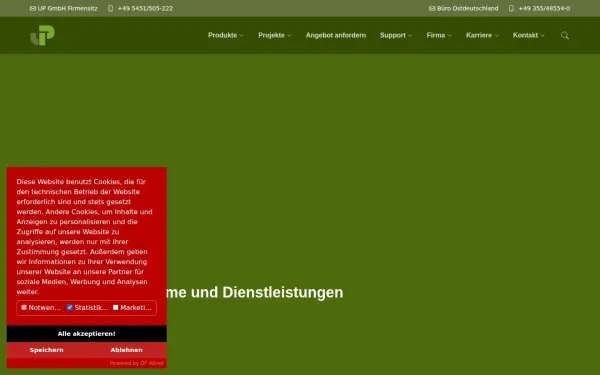The height and width of the screenshot is (375, 600).
Task: Click phone icon beside +49 5451/505-222
Action: point(111,8)
